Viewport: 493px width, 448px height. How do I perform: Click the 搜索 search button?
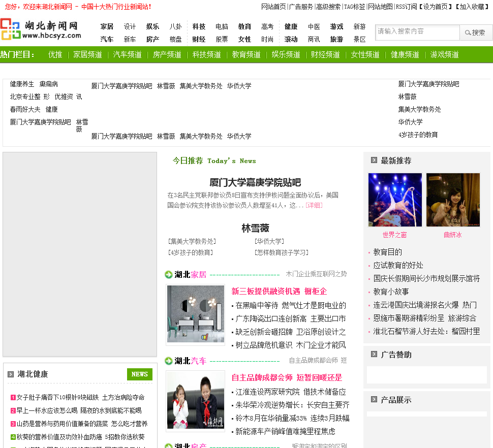476,33
